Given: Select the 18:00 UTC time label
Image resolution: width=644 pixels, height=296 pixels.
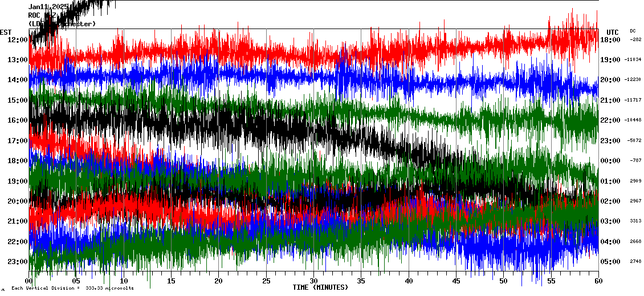Looking at the screenshot, I should click(610, 39).
